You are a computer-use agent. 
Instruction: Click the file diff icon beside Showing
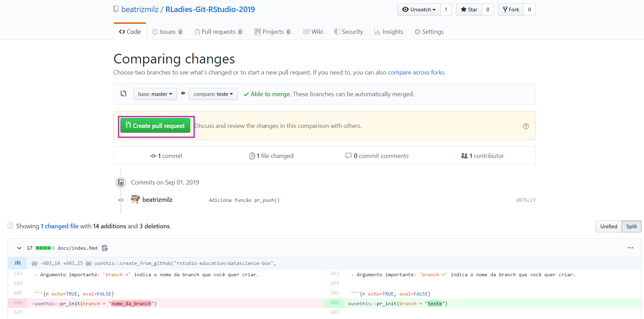(x=10, y=226)
